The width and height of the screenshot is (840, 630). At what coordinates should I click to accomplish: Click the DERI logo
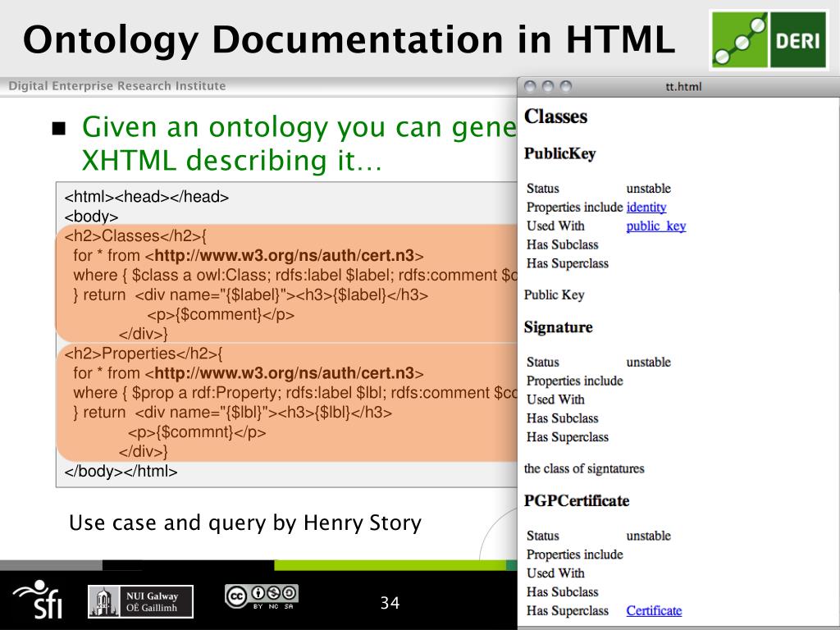pos(769,41)
